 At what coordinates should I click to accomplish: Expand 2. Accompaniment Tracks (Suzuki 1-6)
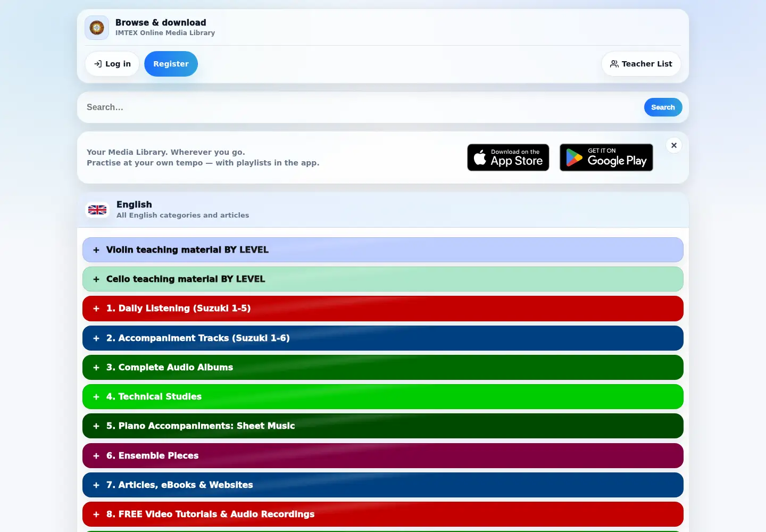(383, 338)
